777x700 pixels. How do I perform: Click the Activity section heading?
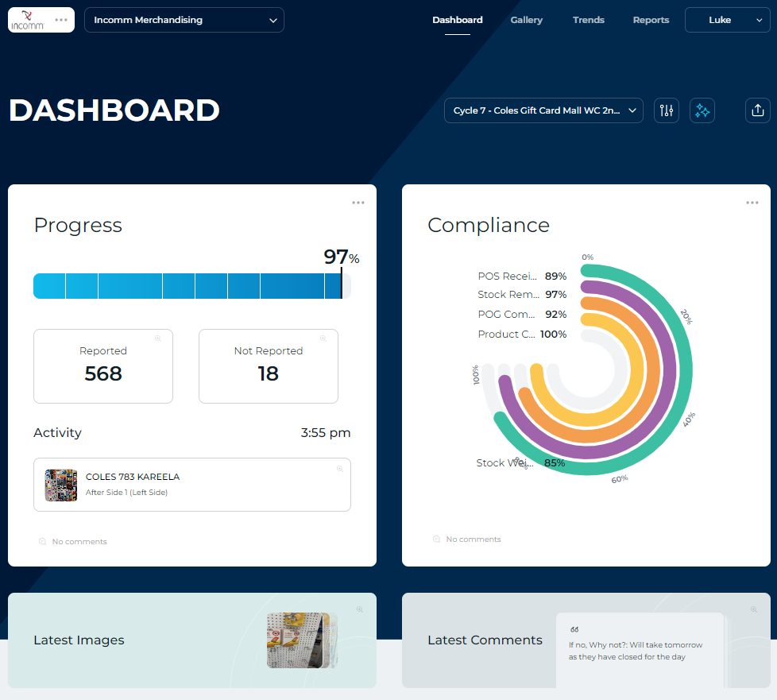[57, 432]
